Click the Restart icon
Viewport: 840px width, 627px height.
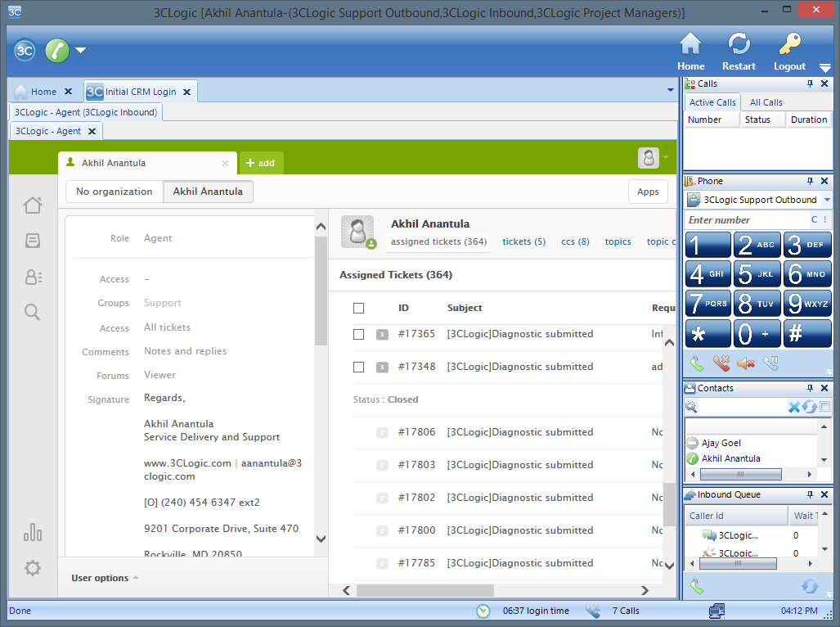(x=739, y=44)
